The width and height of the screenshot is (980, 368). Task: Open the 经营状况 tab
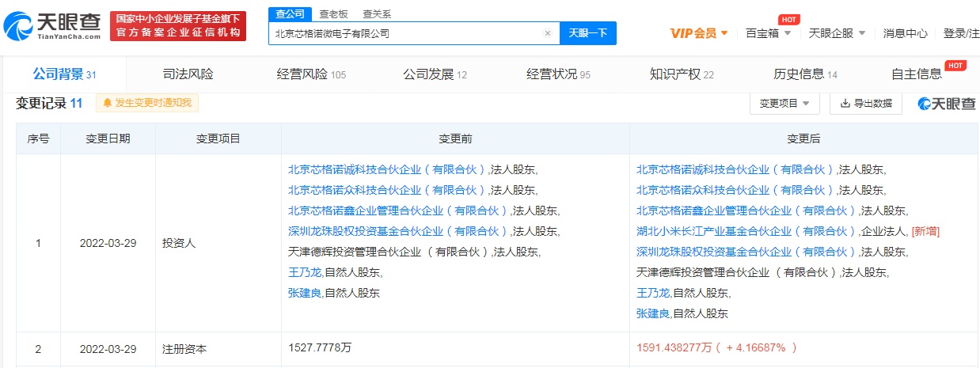558,74
